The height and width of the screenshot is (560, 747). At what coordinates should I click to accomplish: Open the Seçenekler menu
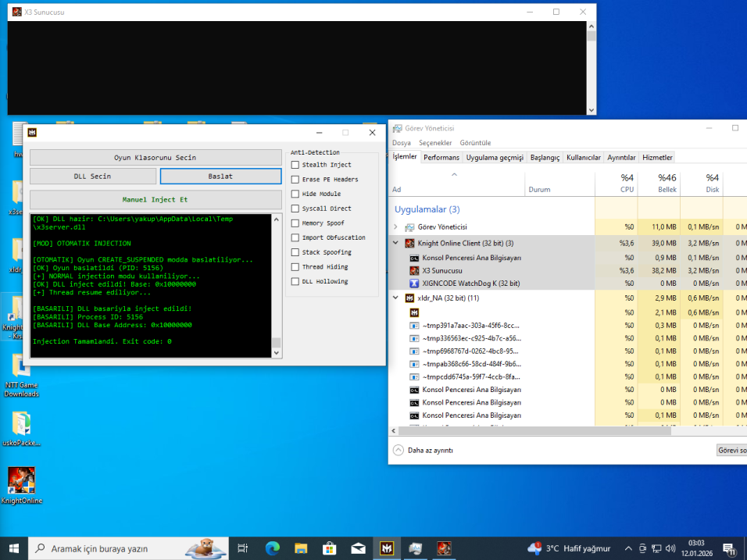point(435,143)
